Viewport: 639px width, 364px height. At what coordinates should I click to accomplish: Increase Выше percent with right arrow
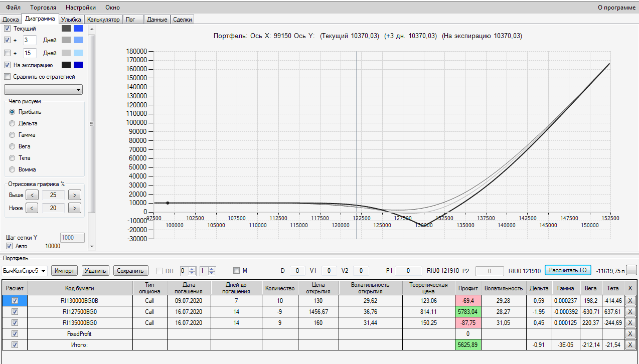click(x=74, y=195)
